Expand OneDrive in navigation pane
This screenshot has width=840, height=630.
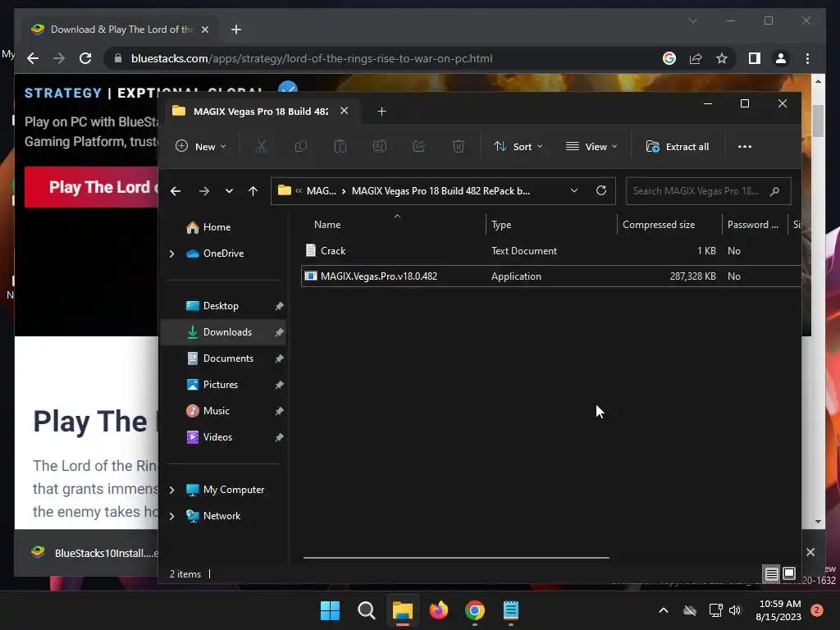click(x=172, y=253)
